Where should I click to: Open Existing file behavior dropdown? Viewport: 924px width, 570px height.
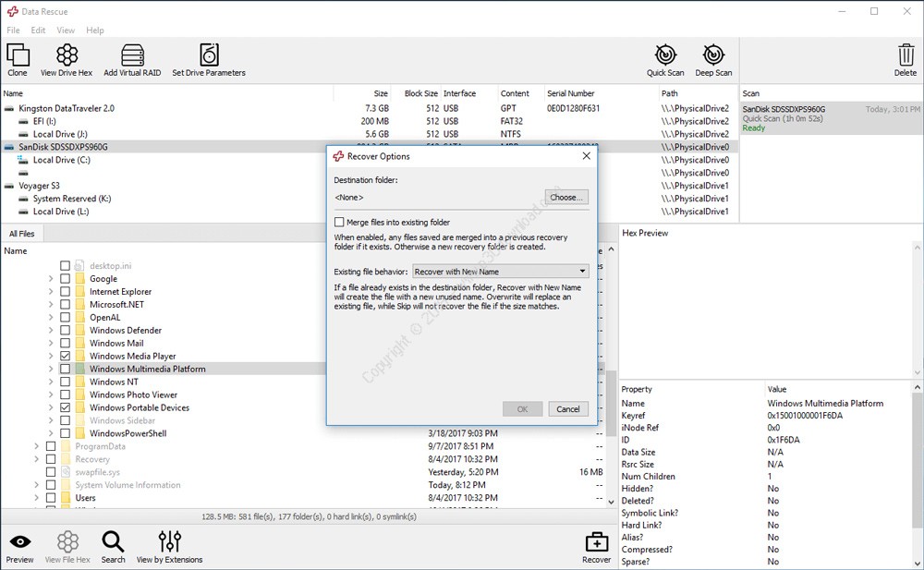click(500, 272)
